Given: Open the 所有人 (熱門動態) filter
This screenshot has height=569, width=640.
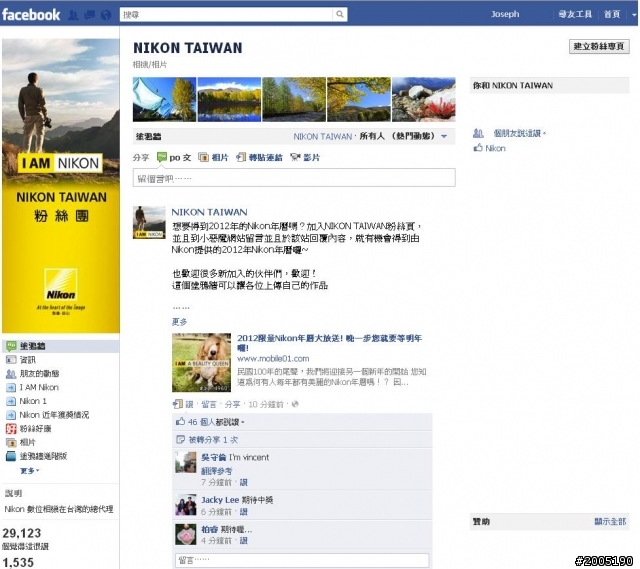Looking at the screenshot, I should click(396, 136).
